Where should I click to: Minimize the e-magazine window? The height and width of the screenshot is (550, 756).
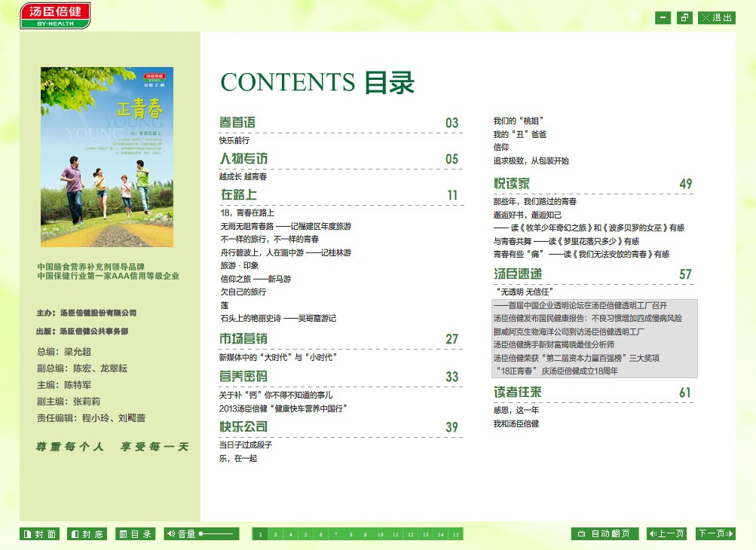pyautogui.click(x=663, y=18)
